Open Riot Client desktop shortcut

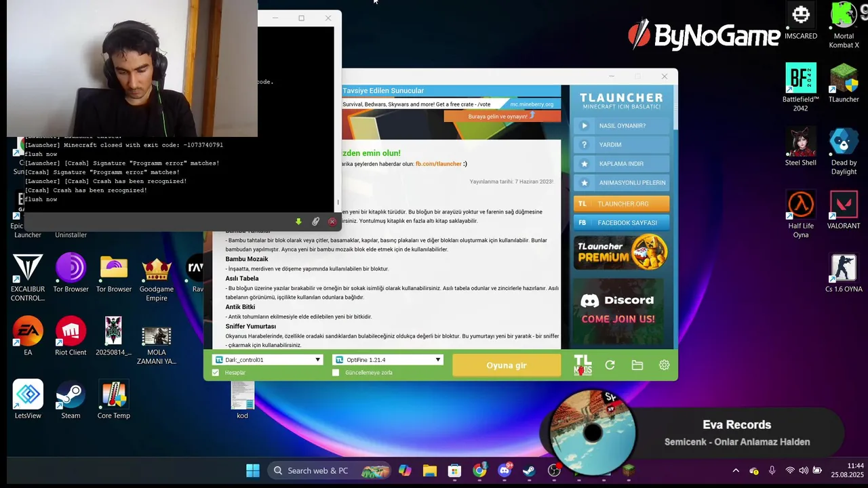(x=71, y=336)
